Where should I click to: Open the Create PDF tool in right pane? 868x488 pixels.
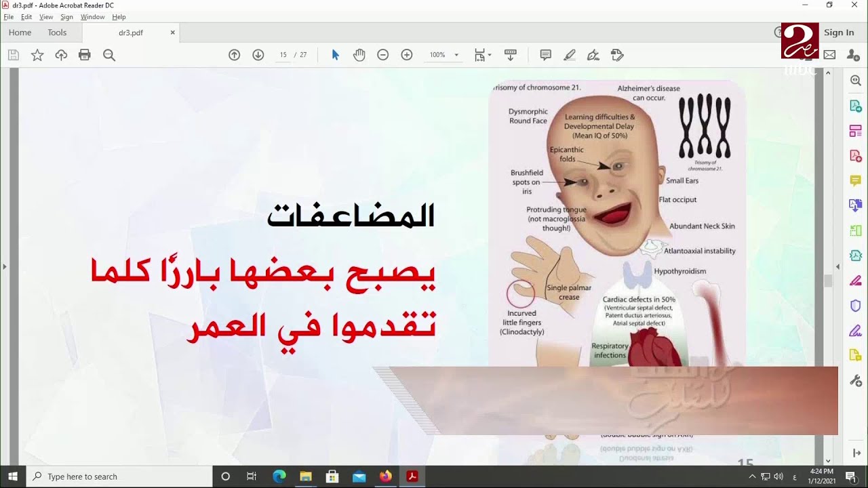click(855, 156)
